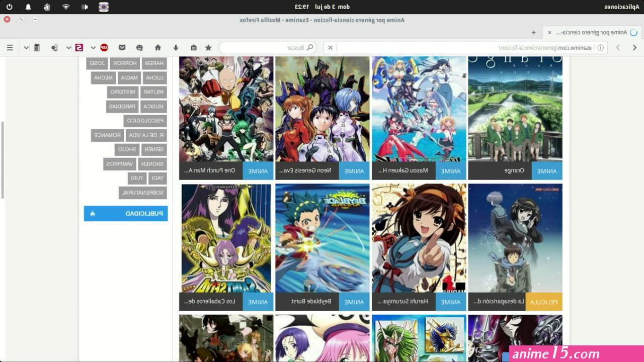Show bookmarks with the briefcase list icon

[194, 48]
